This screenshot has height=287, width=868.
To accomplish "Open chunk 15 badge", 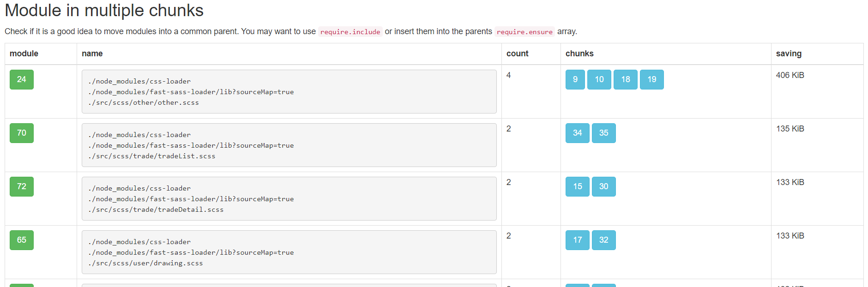I will 578,186.
